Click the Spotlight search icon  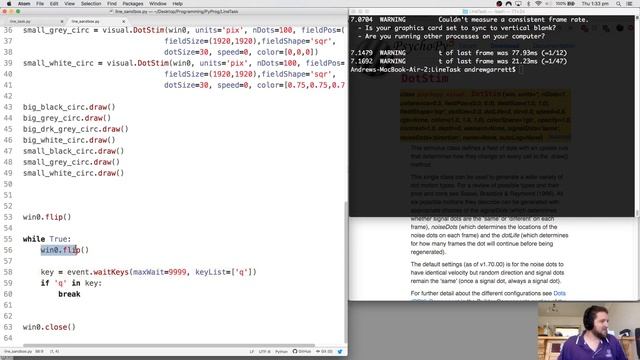[619, 4]
